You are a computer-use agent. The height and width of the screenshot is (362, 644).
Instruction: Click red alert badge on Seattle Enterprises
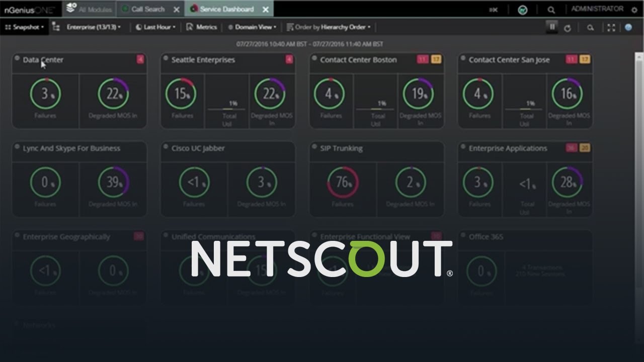[289, 60]
